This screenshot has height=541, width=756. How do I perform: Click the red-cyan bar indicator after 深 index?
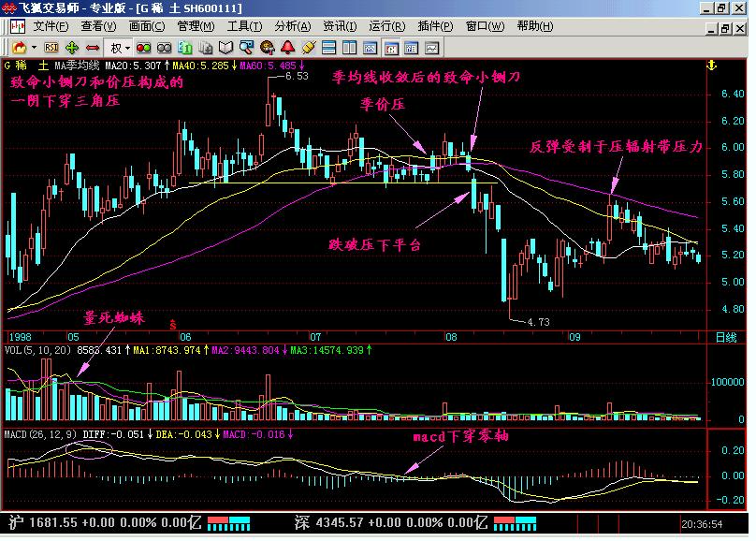coord(515,523)
